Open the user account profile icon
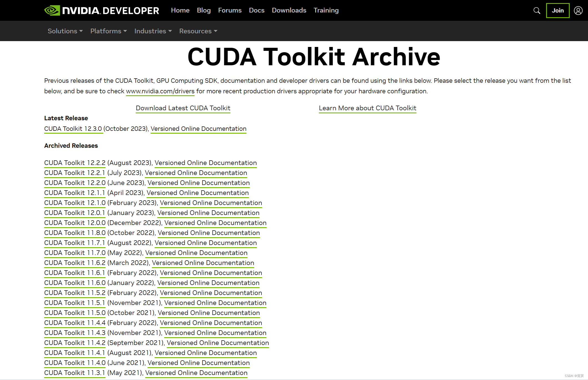The height and width of the screenshot is (380, 588). (578, 11)
